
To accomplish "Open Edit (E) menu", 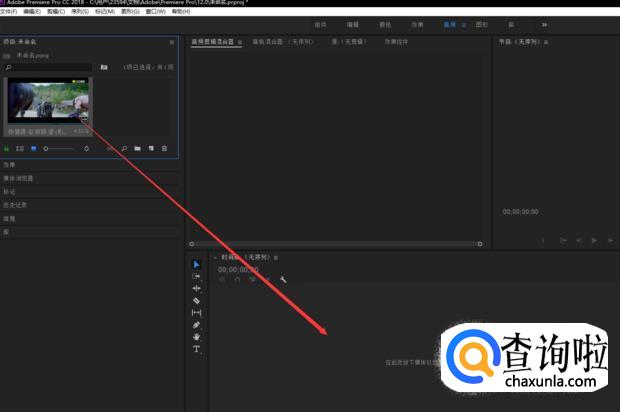I will point(32,11).
